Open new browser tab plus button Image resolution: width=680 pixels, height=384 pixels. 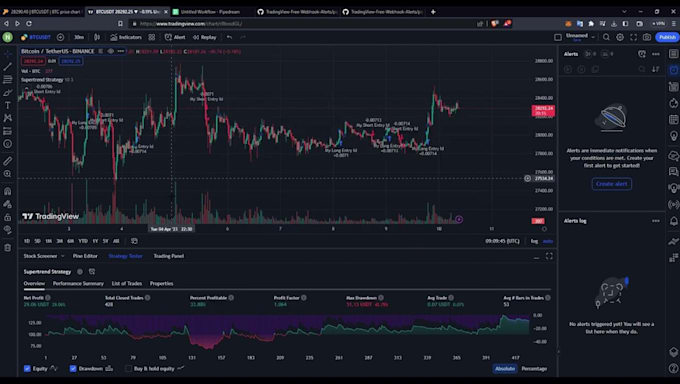coord(433,12)
